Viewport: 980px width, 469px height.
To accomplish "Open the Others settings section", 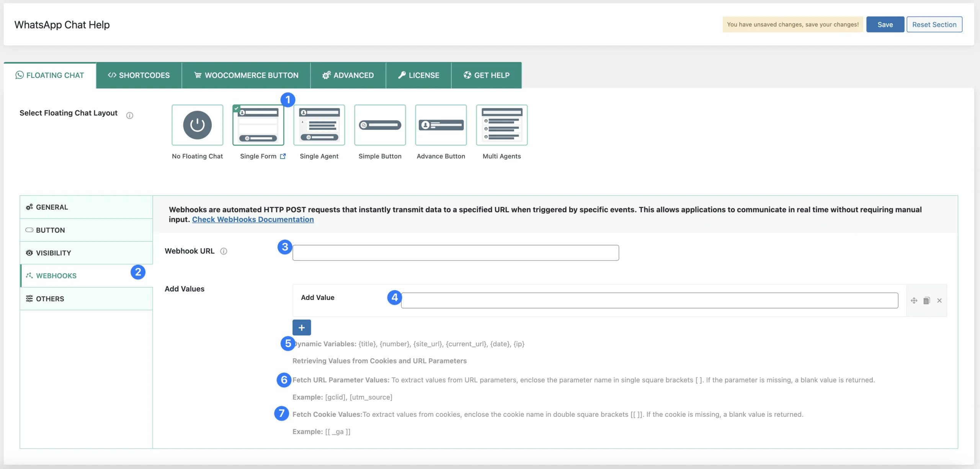I will pos(87,298).
